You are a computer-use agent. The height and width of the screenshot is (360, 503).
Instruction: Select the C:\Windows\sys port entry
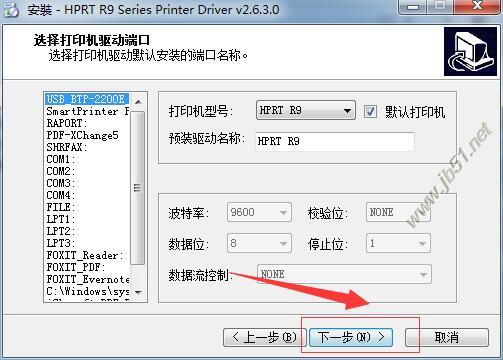88,291
